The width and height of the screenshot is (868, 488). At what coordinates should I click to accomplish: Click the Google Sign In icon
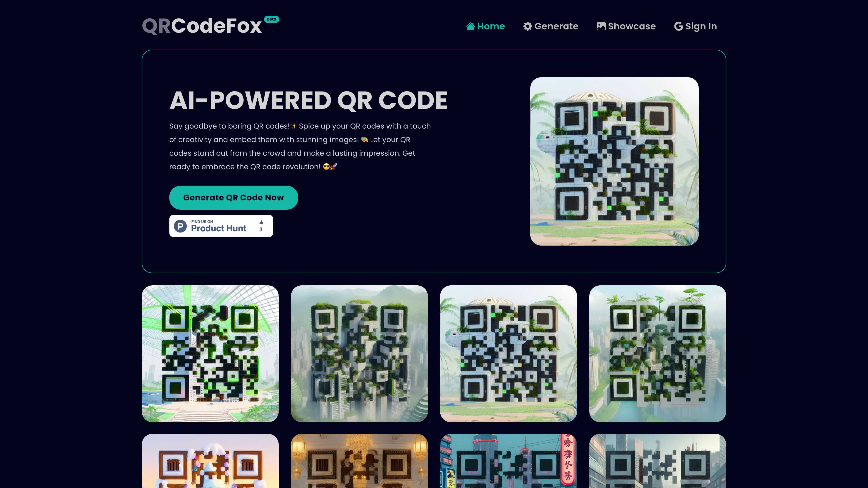point(678,26)
